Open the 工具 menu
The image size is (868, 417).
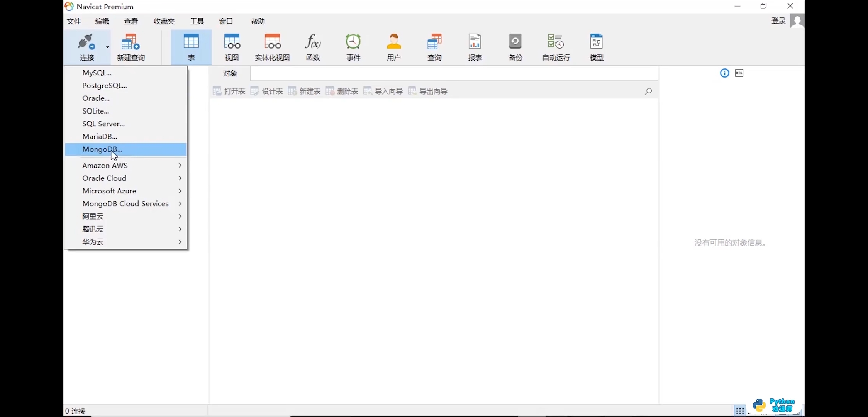point(197,21)
